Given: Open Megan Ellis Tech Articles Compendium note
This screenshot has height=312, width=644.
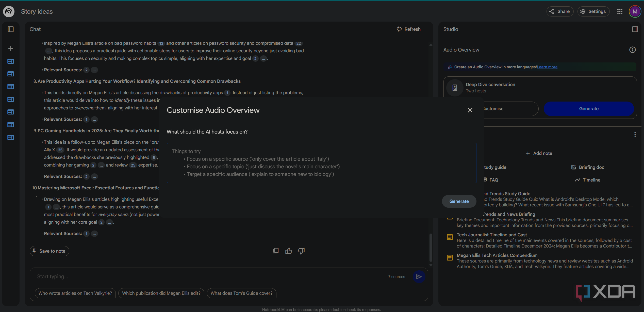Looking at the screenshot, I should point(540,261).
